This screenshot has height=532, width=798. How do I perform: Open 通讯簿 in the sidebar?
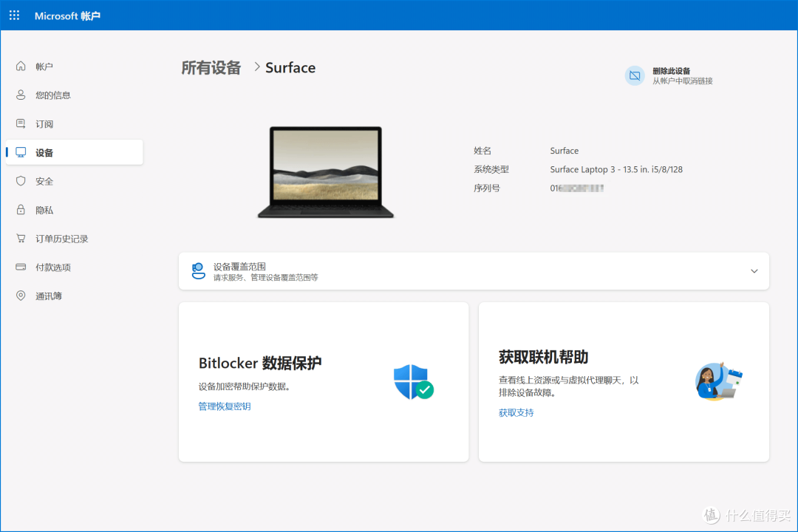[x=49, y=296]
